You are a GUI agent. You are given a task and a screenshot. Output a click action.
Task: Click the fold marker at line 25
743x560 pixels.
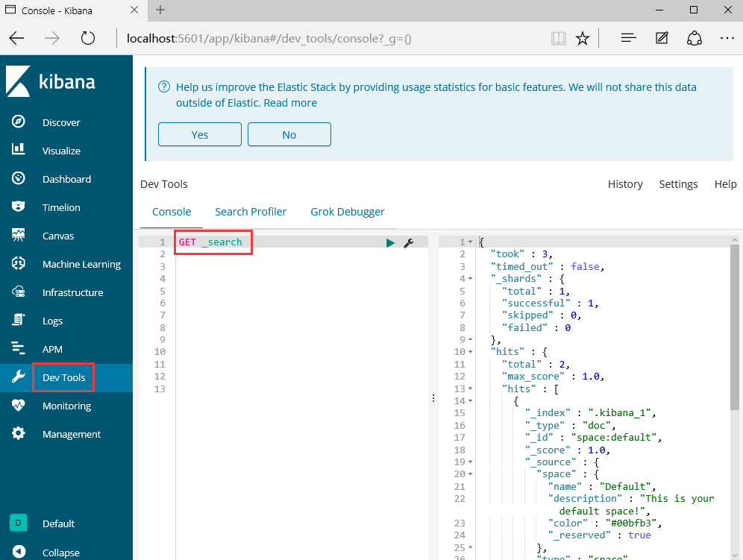pyautogui.click(x=471, y=547)
